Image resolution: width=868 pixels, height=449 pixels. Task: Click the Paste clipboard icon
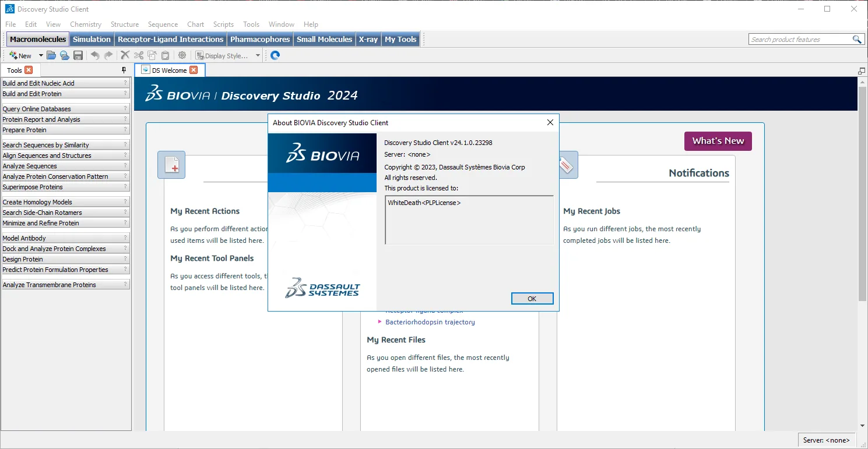coord(166,55)
